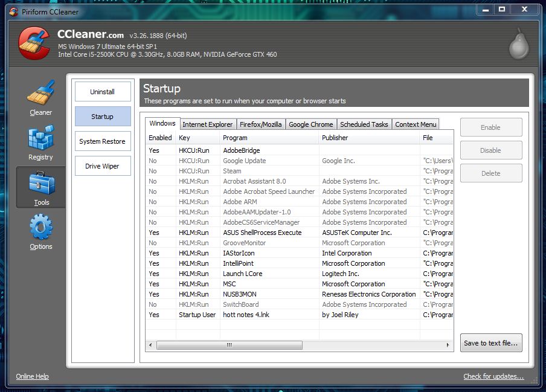Open System Restore tool
Screen dimensions: 546x392
[x=103, y=141]
